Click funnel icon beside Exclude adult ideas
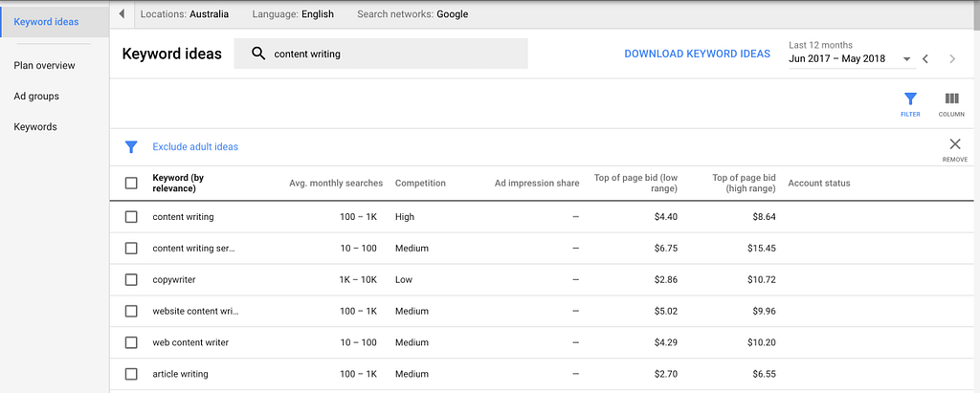This screenshot has height=393, width=980. (131, 147)
